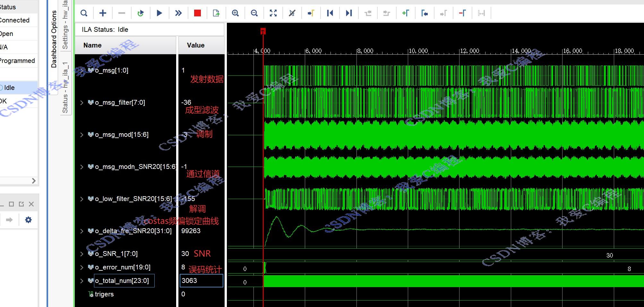This screenshot has height=307, width=644.
Task: Jump to the last time sample
Action: pyautogui.click(x=349, y=13)
